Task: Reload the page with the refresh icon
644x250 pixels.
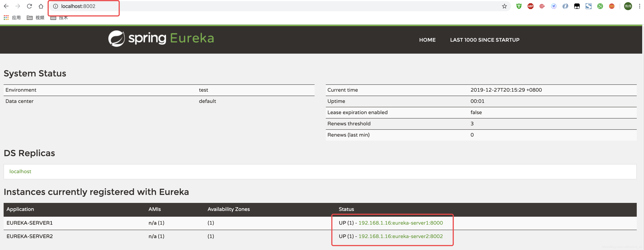Action: point(29,6)
